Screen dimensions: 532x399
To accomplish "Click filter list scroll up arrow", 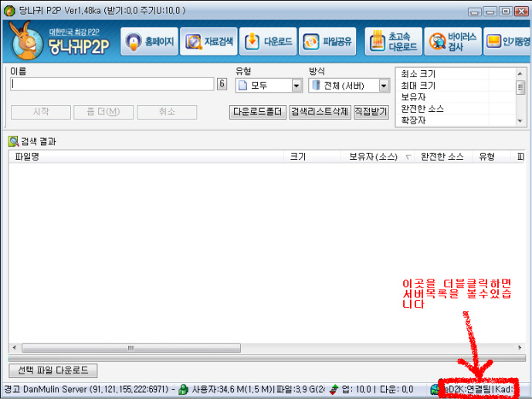I will tap(520, 73).
